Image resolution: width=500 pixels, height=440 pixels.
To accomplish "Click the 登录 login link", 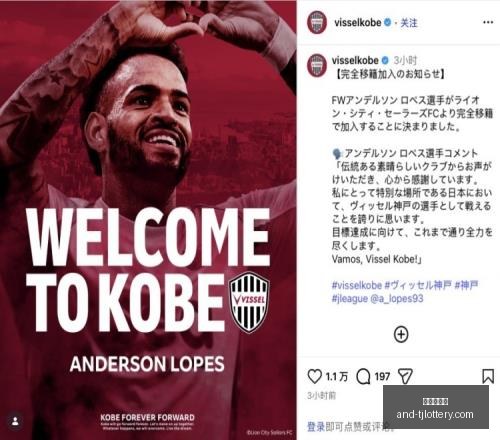I will pos(316,427).
